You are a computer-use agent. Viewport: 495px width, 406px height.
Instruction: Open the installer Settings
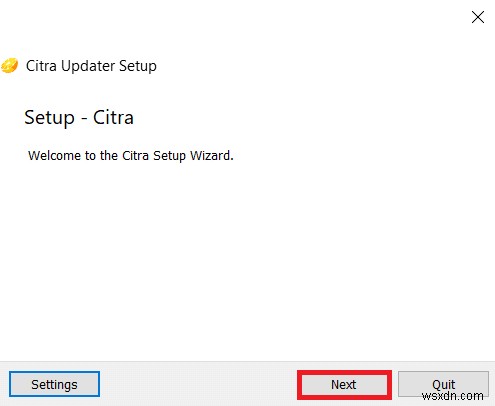tap(54, 384)
